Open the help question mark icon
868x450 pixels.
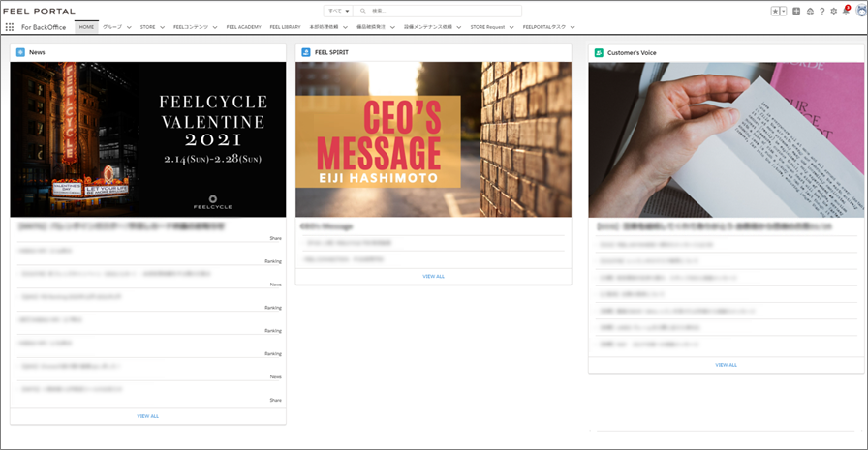(x=822, y=11)
